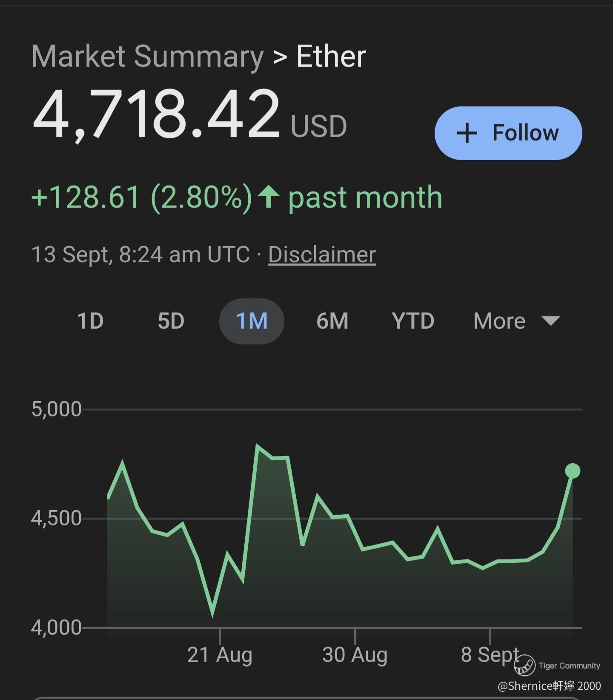613x700 pixels.
Task: Click the 8 Sept axis marker
Action: click(x=490, y=654)
